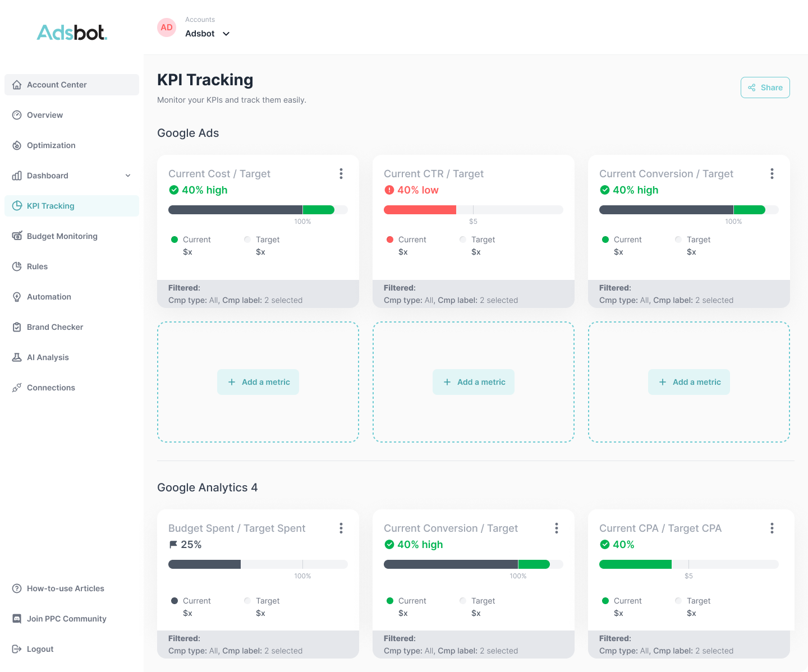Click the Brand Checker clipboard icon
This screenshot has height=672, width=808.
17,327
